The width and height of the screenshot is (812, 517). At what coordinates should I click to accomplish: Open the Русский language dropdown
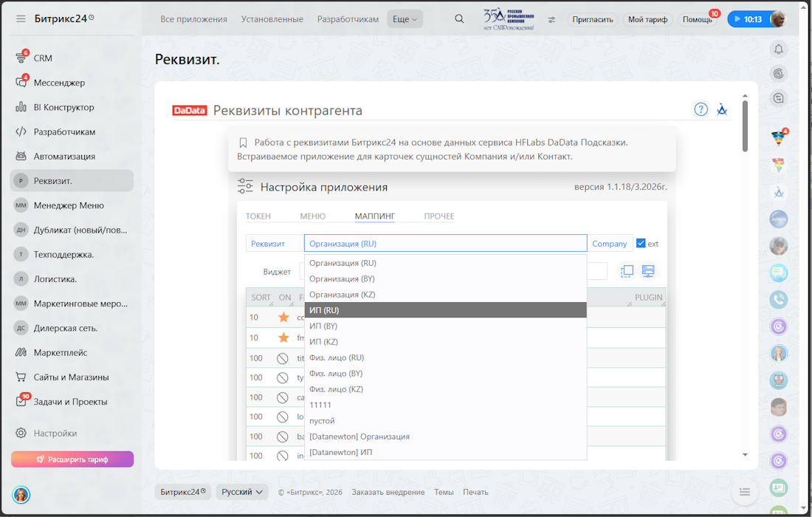(x=242, y=492)
